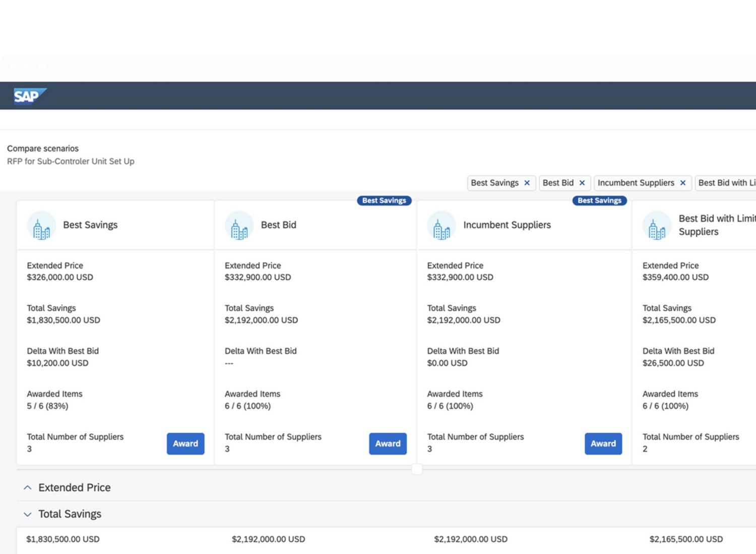The height and width of the screenshot is (554, 756).
Task: Open the Incumbent Suppliers card title
Action: [507, 225]
